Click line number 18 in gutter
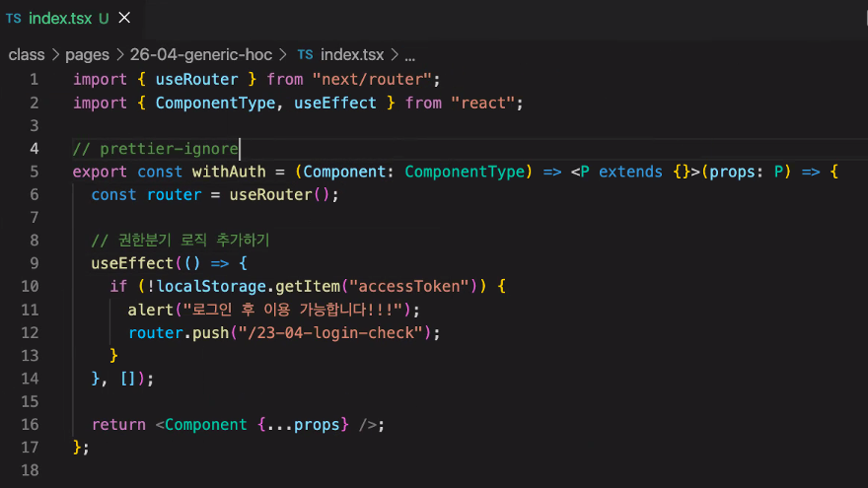This screenshot has width=868, height=488. pyautogui.click(x=30, y=470)
